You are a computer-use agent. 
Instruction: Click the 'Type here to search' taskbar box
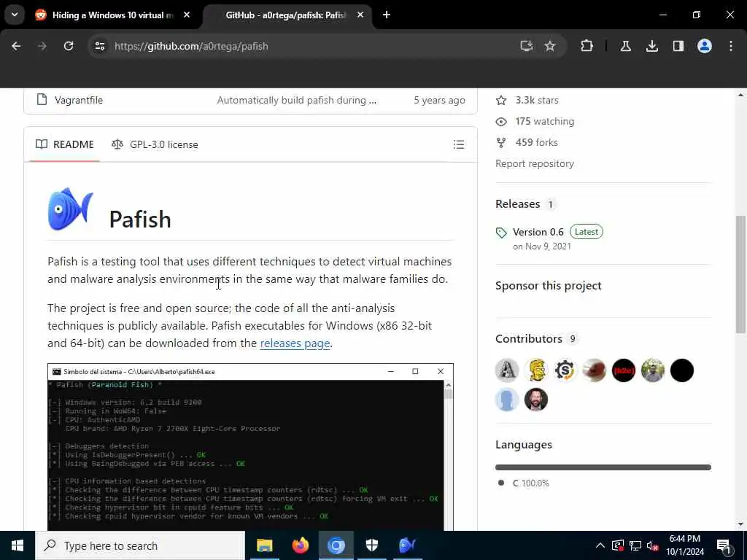(140, 545)
